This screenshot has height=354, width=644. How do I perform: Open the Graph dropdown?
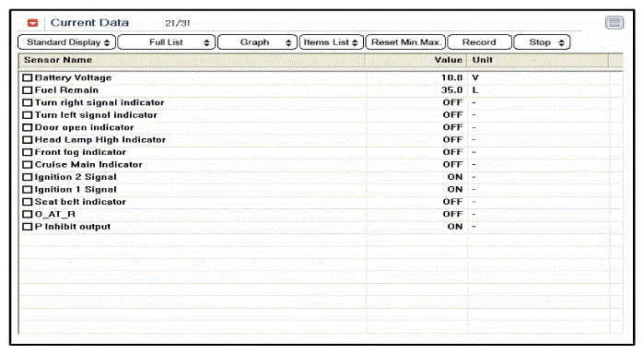click(257, 42)
